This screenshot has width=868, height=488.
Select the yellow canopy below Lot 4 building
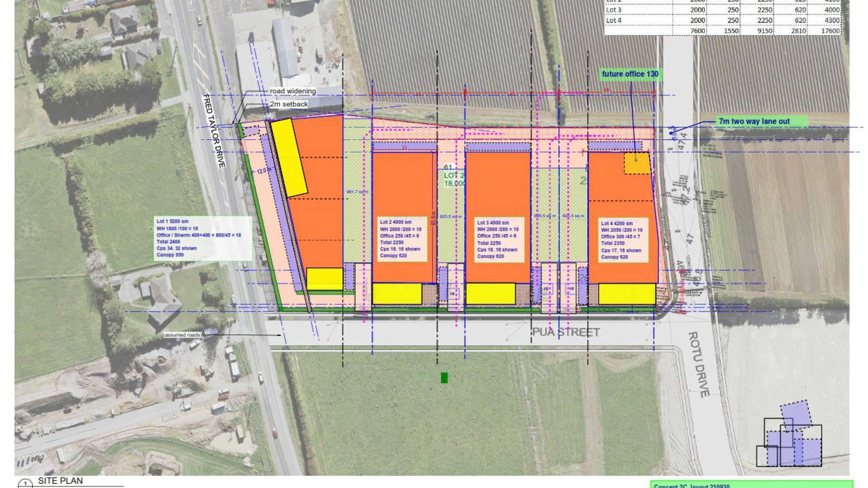[x=626, y=294]
